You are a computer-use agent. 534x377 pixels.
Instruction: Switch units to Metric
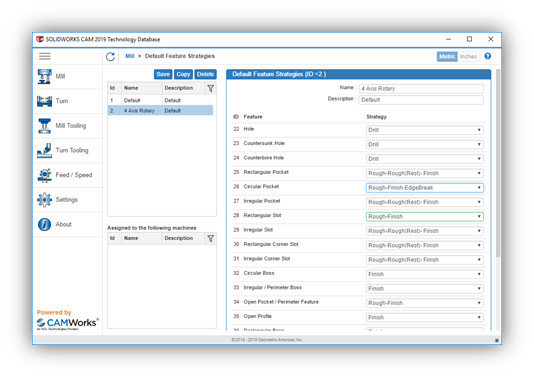coord(447,57)
